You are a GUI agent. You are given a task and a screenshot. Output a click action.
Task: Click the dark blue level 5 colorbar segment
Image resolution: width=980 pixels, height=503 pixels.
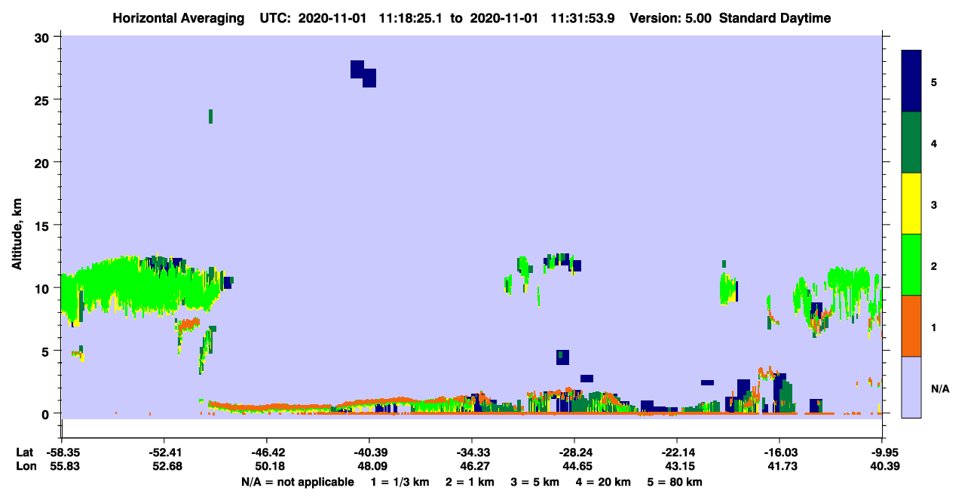(x=911, y=81)
